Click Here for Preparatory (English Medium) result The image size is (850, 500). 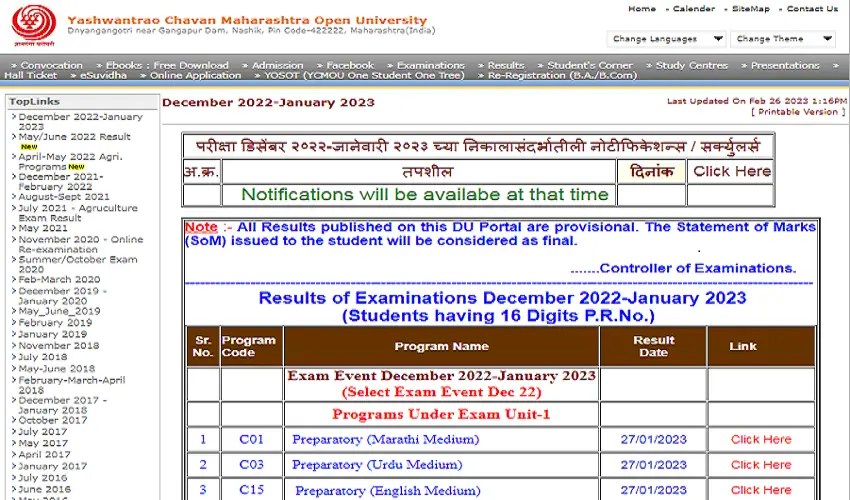point(761,491)
